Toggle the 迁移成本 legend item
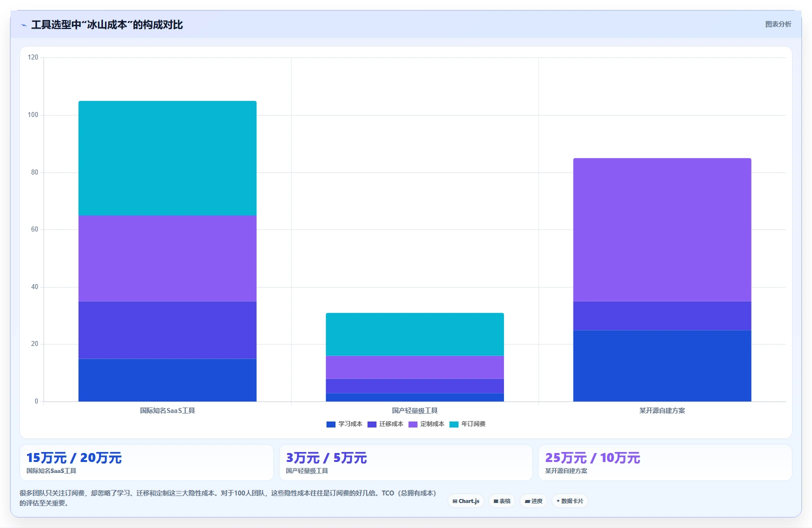812x528 pixels. (x=385, y=424)
